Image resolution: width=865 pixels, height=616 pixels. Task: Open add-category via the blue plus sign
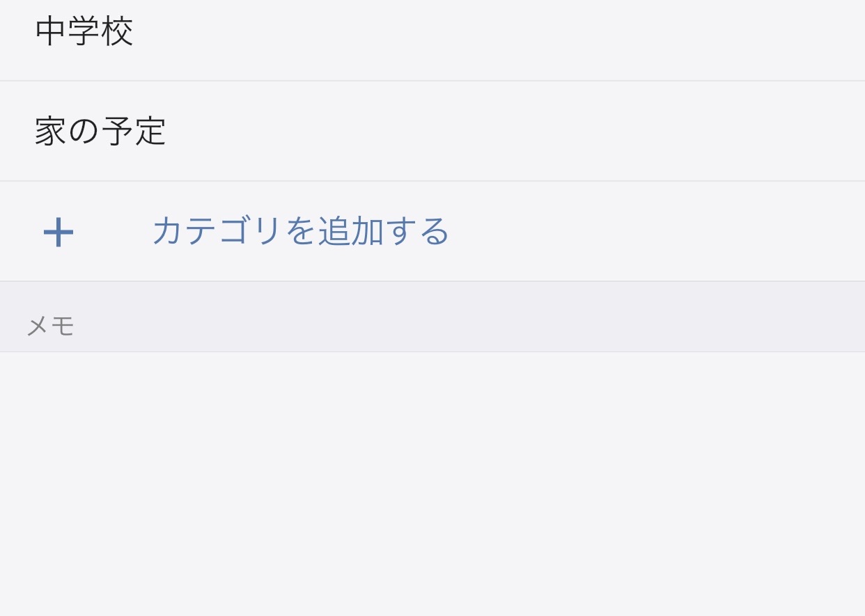(59, 232)
